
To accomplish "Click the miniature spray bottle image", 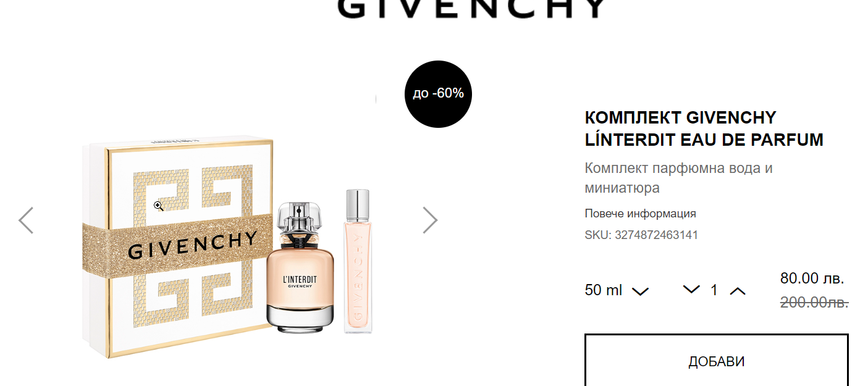I will pyautogui.click(x=358, y=261).
